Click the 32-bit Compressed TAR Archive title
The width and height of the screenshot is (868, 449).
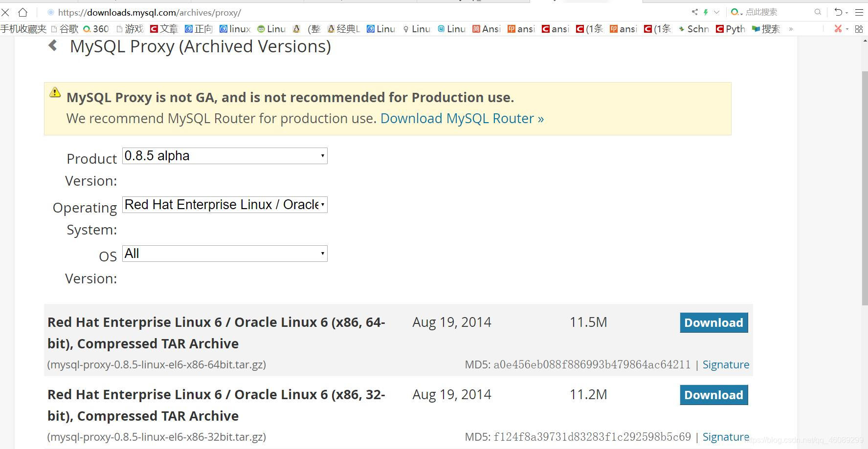[216, 405]
